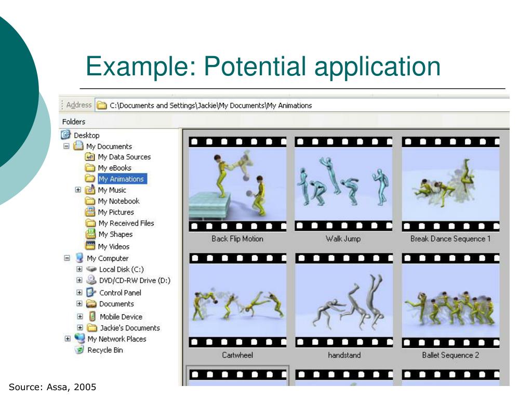Select the 'Local Disk (C:)' label
532x399 pixels.
(x=122, y=270)
